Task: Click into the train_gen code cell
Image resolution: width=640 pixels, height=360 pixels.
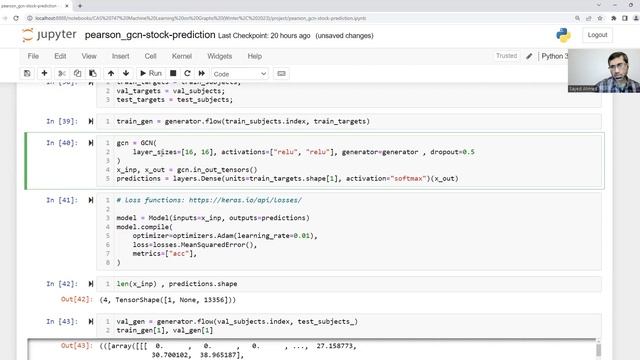Action: [x=349, y=121]
